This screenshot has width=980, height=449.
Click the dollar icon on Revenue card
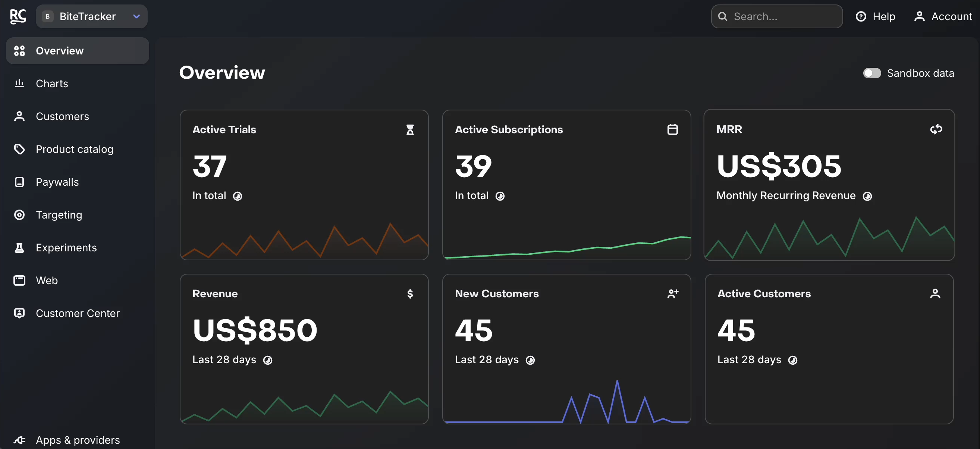[410, 294]
